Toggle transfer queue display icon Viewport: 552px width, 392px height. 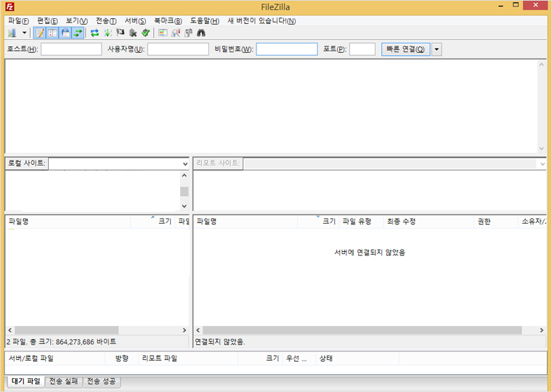pos(77,33)
